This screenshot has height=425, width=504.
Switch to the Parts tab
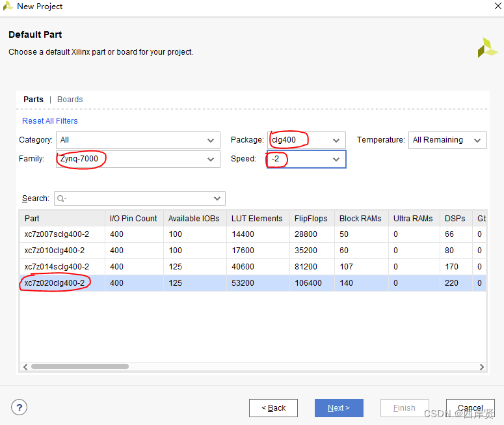click(33, 100)
